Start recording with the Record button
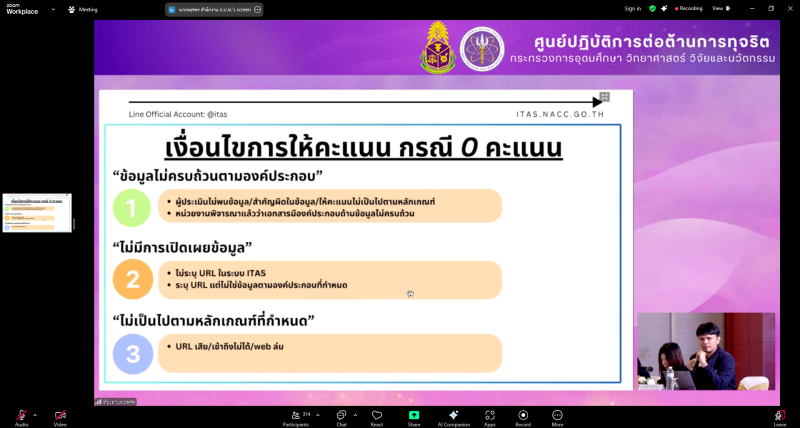The image size is (800, 428). (523, 415)
